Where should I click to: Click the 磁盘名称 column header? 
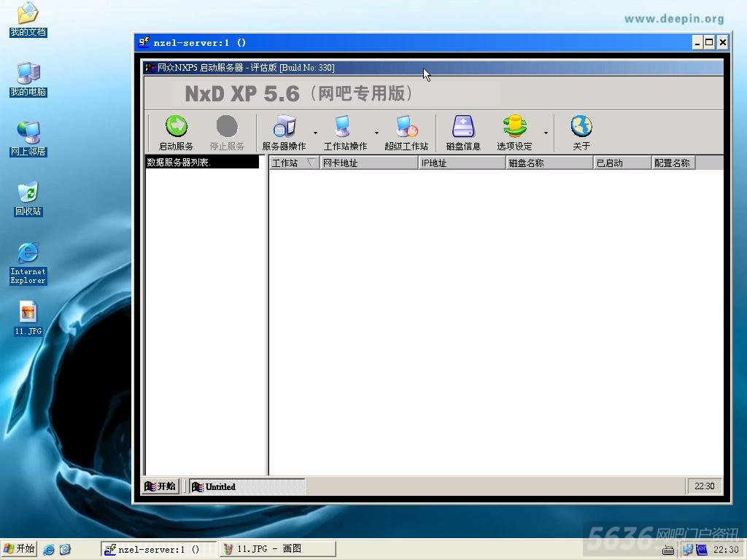click(x=549, y=163)
